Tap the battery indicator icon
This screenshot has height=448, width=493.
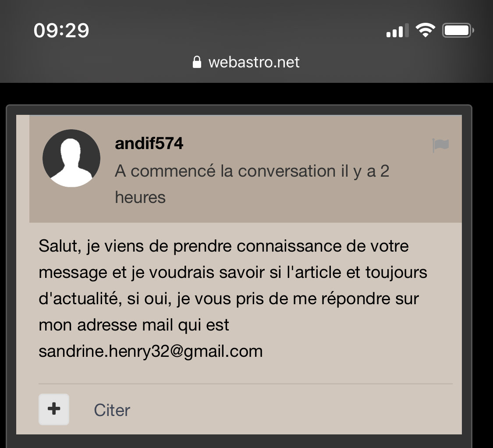coord(458,31)
